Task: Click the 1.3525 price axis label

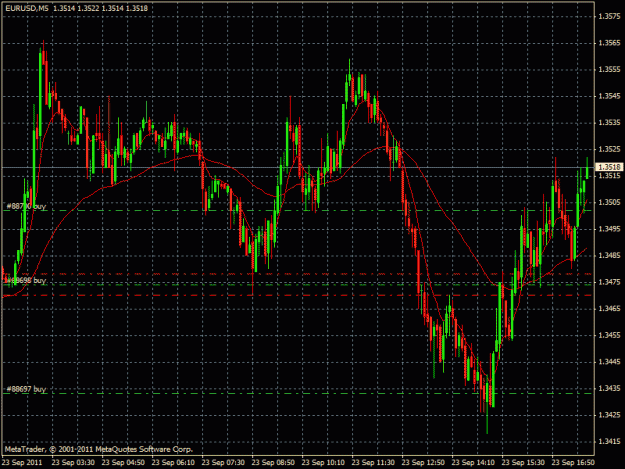Action: tap(609, 149)
